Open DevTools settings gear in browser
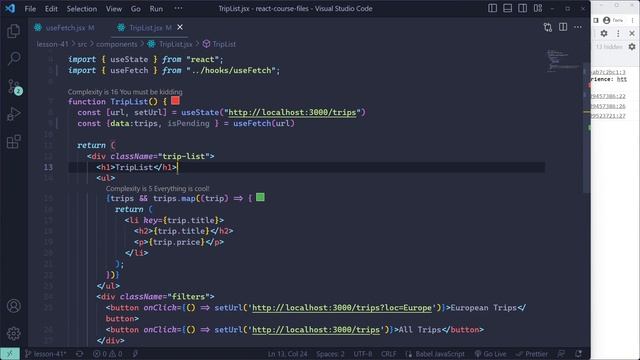 point(604,33)
